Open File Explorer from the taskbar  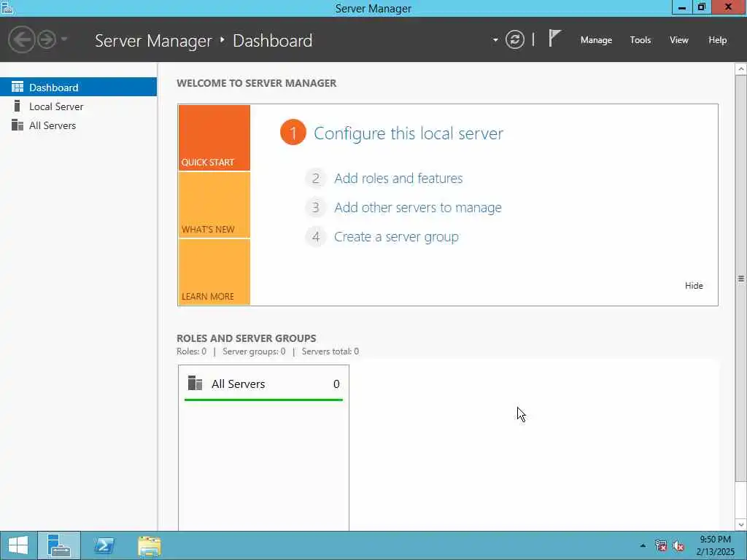[x=149, y=545]
